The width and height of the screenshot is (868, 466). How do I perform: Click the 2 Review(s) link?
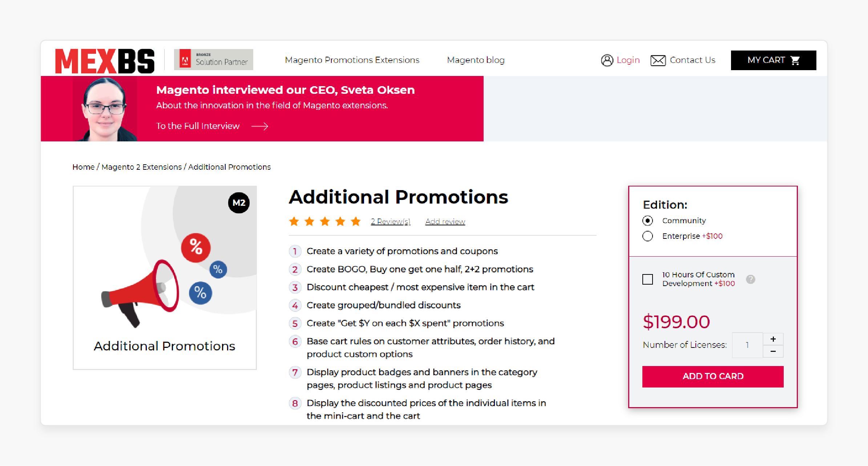coord(391,221)
